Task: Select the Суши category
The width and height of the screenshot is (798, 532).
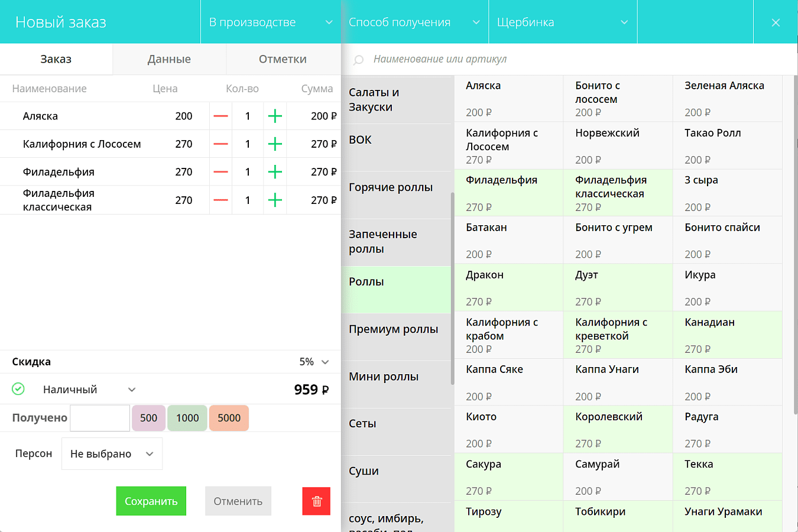Action: (396, 479)
